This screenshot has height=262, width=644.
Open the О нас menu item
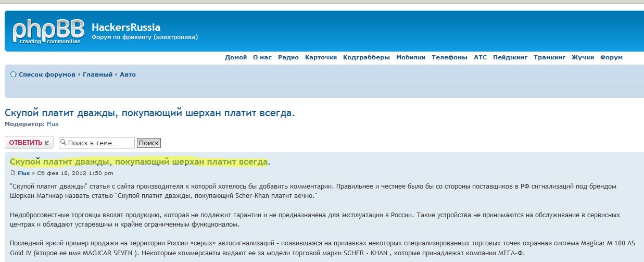(262, 57)
